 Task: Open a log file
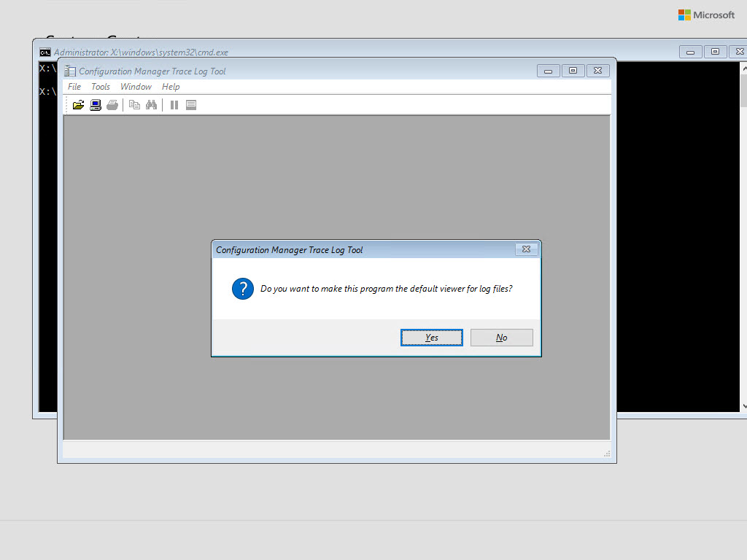(78, 104)
